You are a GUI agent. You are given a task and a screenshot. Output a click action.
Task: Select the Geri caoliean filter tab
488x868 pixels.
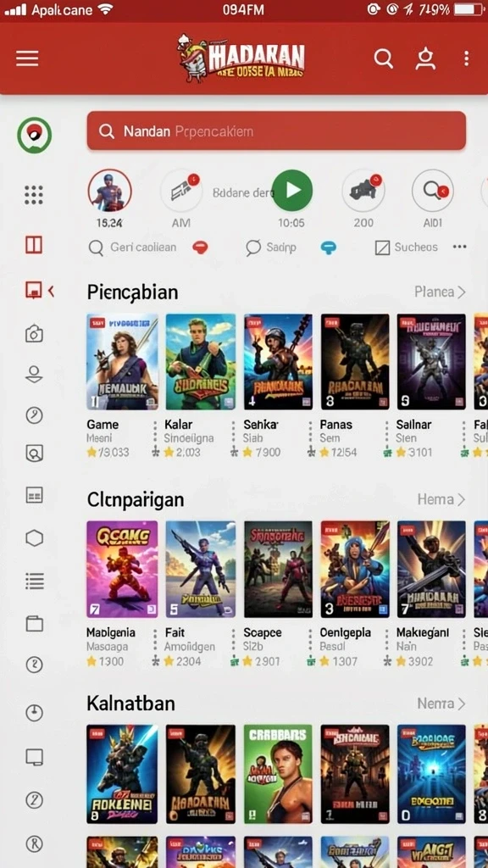pyautogui.click(x=132, y=248)
